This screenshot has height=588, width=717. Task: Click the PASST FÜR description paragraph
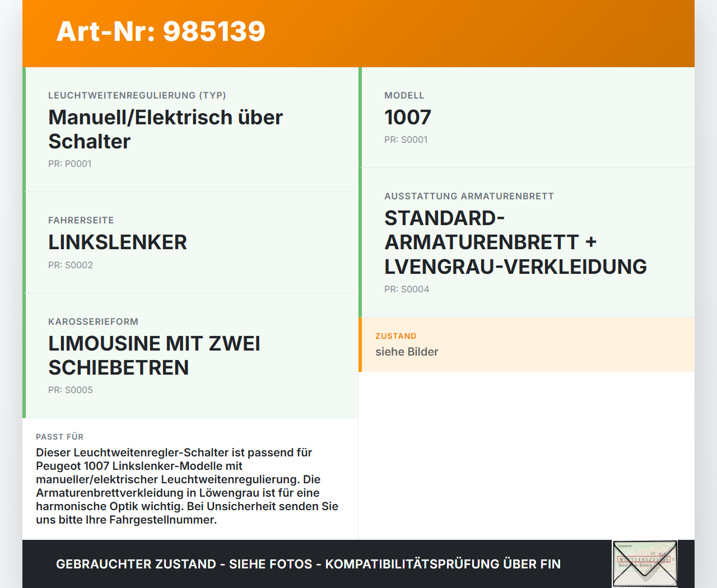(x=187, y=486)
